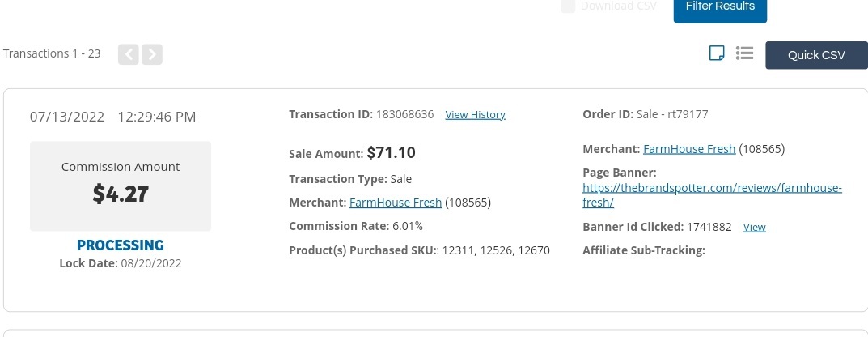Click the PROCESSING status label
This screenshot has width=868, height=337.
[120, 245]
